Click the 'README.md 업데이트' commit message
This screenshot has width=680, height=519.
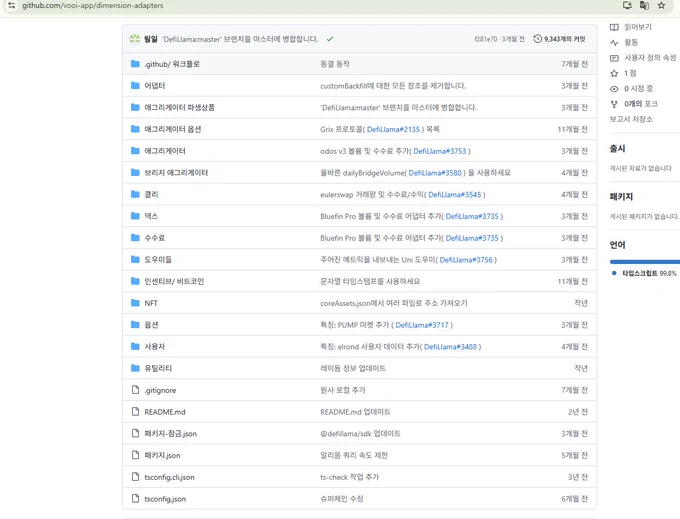355,412
